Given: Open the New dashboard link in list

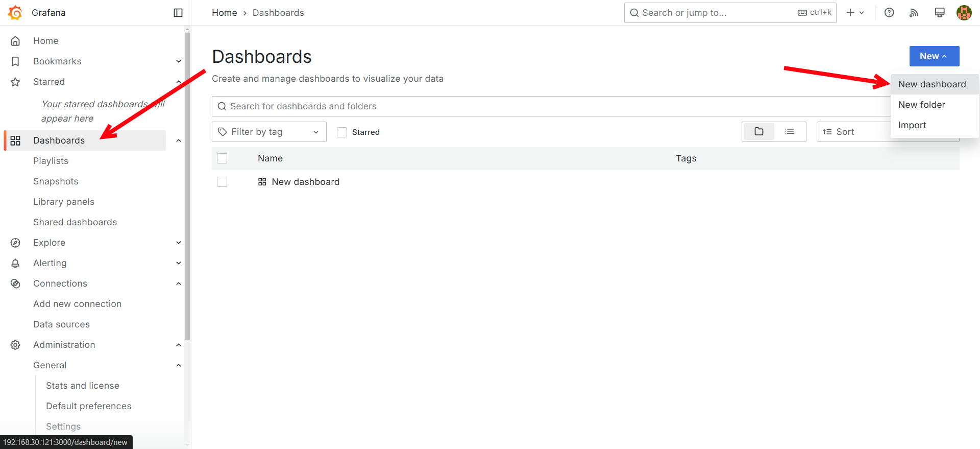Looking at the screenshot, I should tap(305, 182).
